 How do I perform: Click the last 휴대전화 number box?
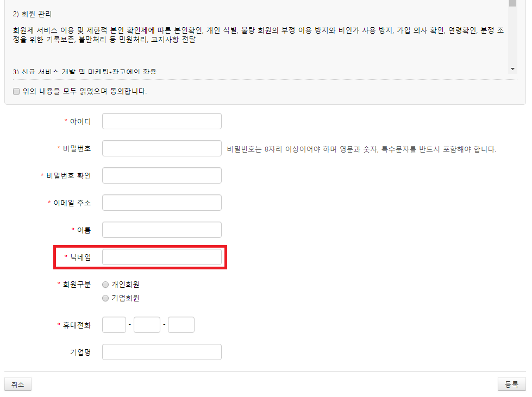[181, 325]
